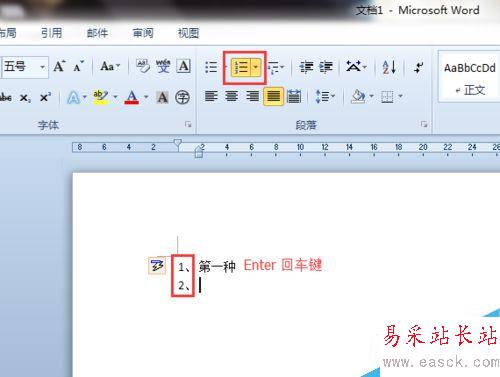
Task: Click the Shading paint bucket icon
Action: coord(358,97)
